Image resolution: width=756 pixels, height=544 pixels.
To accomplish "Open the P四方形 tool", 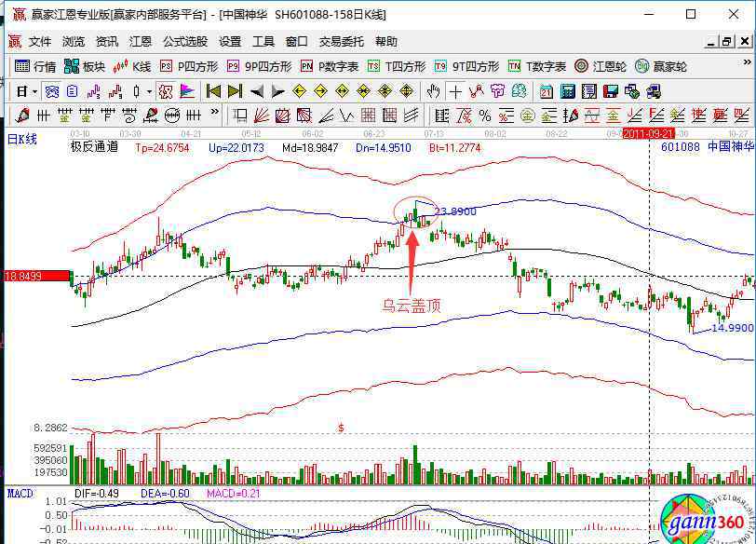I will click(x=189, y=66).
